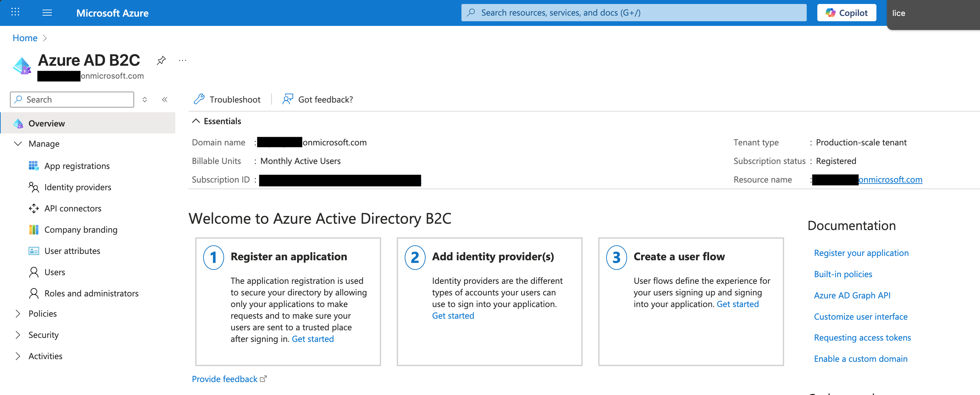The height and width of the screenshot is (395, 980).
Task: Open Requesting access tokens documentation
Action: point(862,338)
